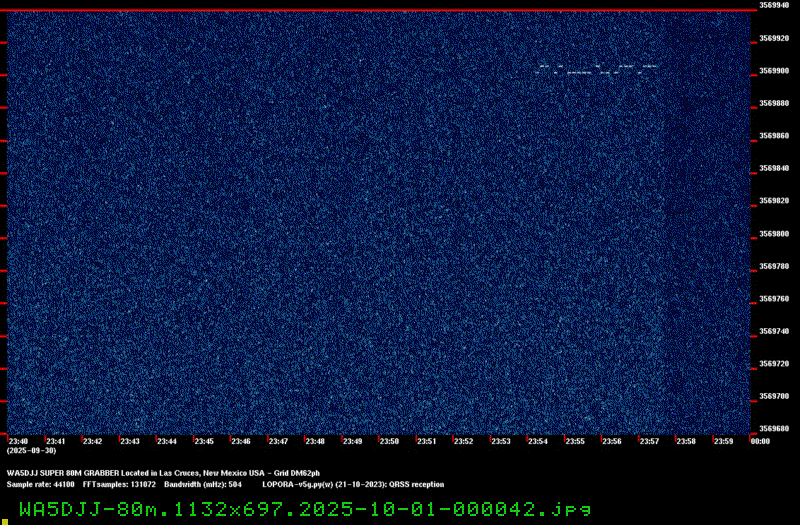
Task: Click the 00:00 time axis label
Action: 760,441
